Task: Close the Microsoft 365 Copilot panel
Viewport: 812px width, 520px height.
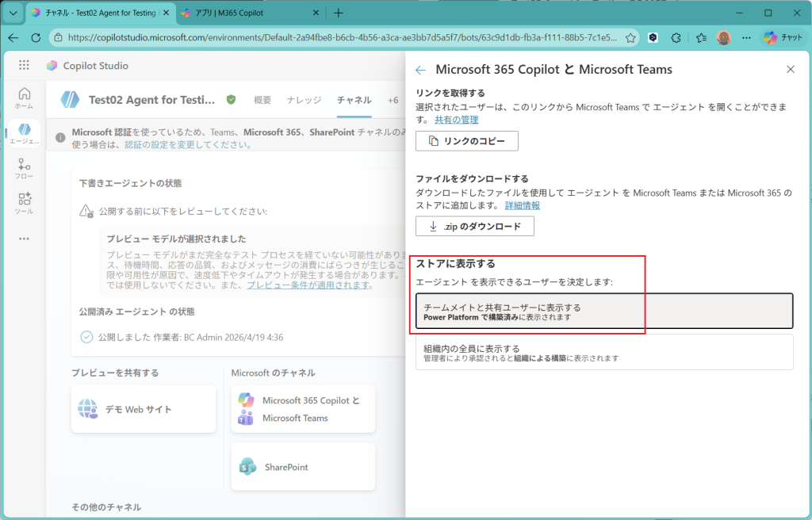Action: [790, 70]
